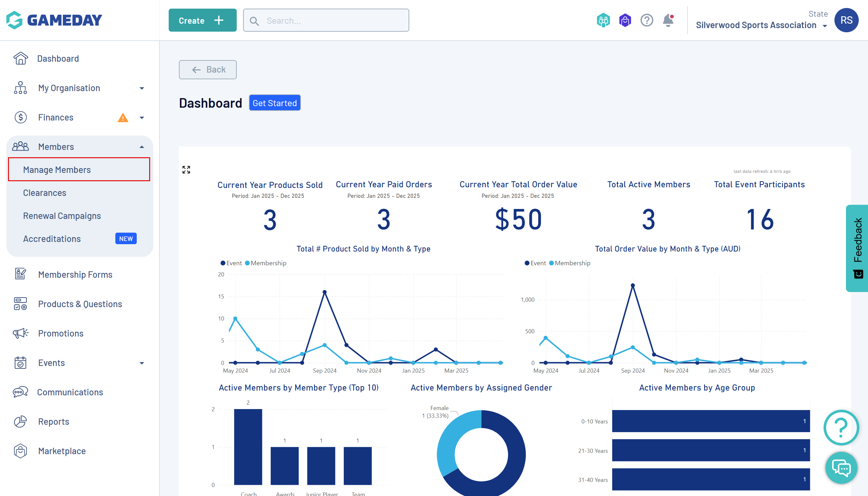Click the RS user avatar

(x=846, y=20)
